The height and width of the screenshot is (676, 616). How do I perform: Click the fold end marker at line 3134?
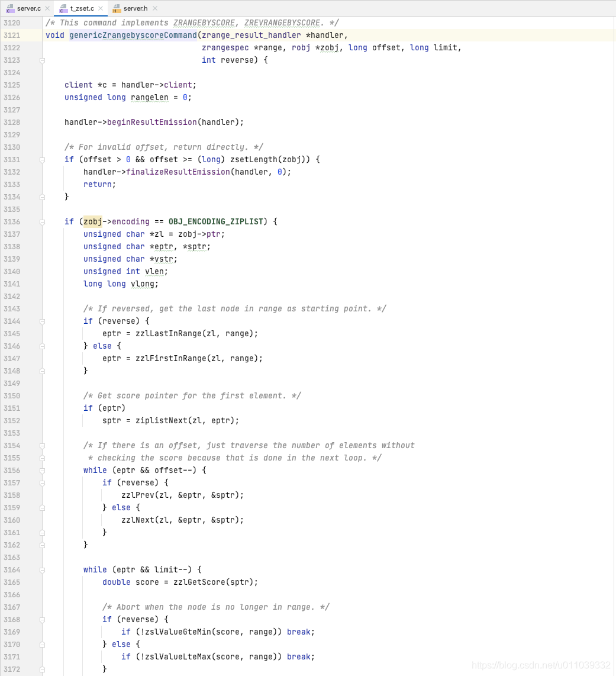click(42, 197)
